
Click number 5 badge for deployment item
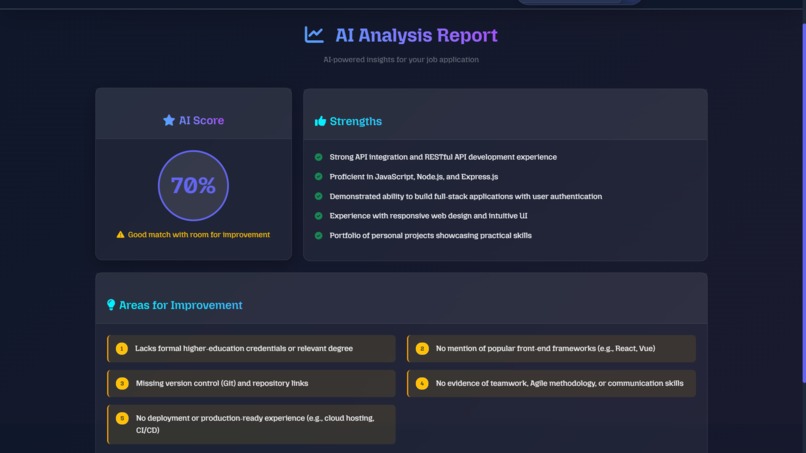pos(122,418)
